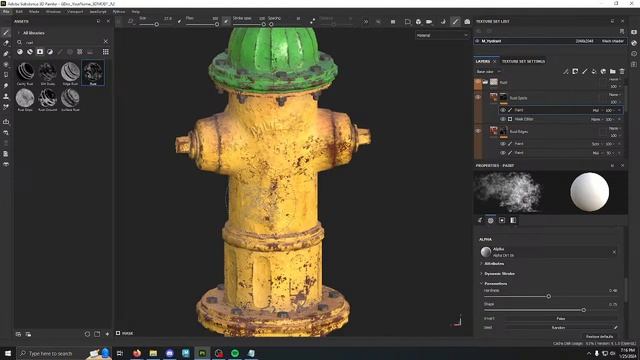Filter assets by filters icon
The image size is (640, 360).
click(x=50, y=52)
